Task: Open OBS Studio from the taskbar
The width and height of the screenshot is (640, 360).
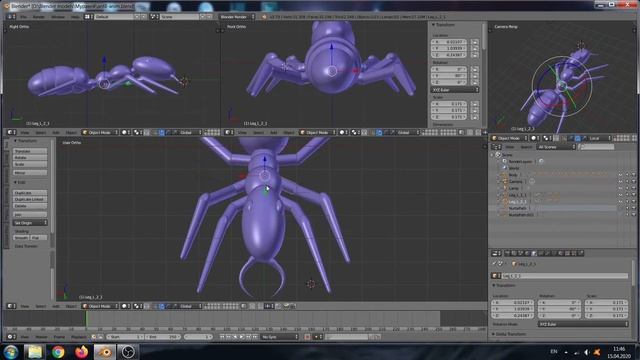Action: pyautogui.click(x=128, y=351)
